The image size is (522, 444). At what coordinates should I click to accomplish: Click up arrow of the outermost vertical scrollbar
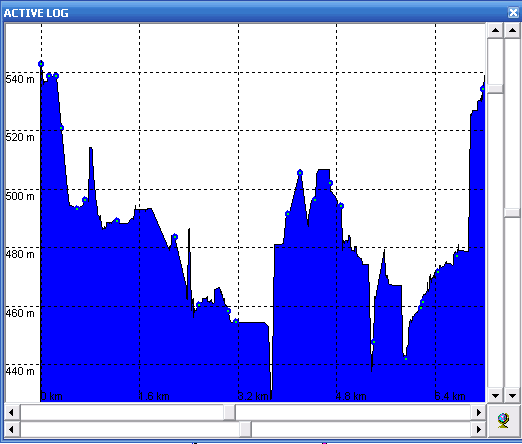(x=512, y=31)
